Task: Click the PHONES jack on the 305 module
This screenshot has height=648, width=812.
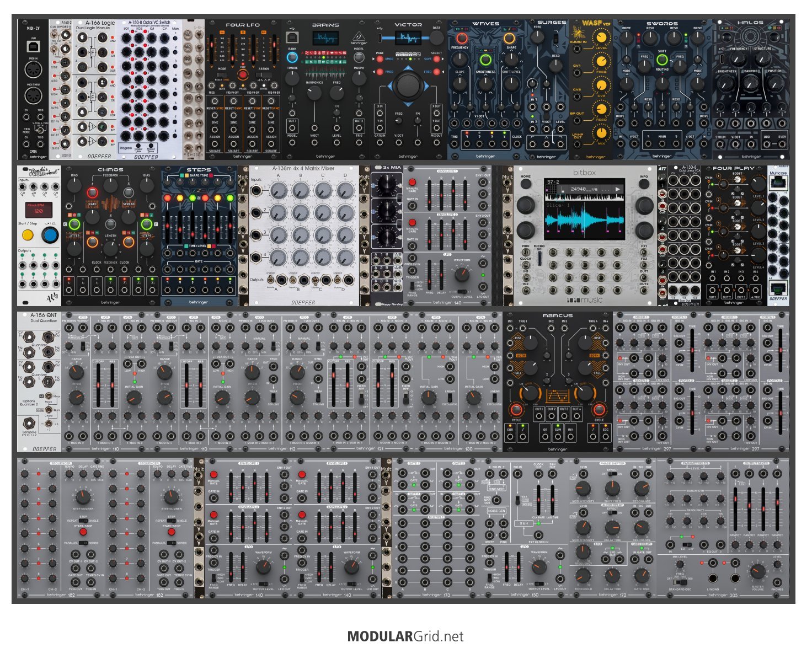Action: click(x=777, y=582)
